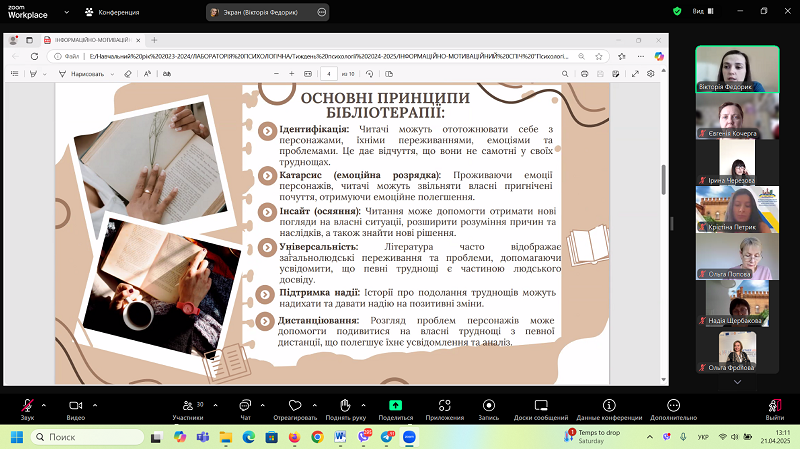
Task: Open the Нарисовать options dropdown arrow
Action: coord(112,74)
